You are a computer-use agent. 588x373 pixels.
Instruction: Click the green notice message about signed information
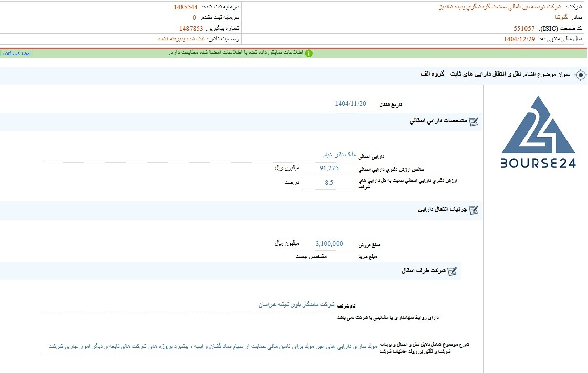coord(236,52)
